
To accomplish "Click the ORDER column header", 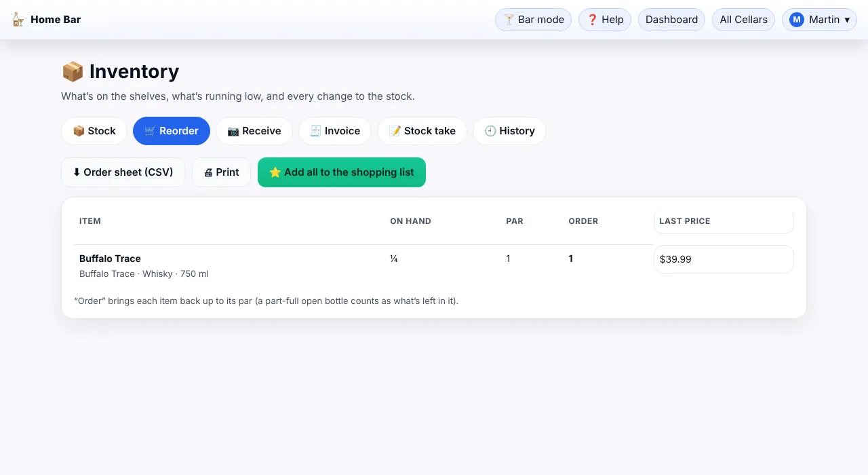I will (x=583, y=221).
